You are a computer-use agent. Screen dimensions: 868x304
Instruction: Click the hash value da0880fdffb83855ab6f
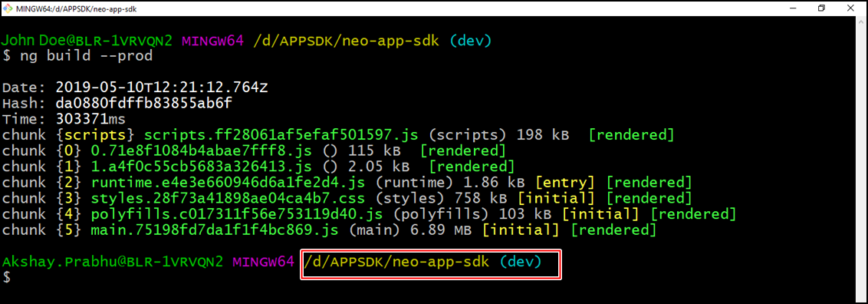point(144,103)
